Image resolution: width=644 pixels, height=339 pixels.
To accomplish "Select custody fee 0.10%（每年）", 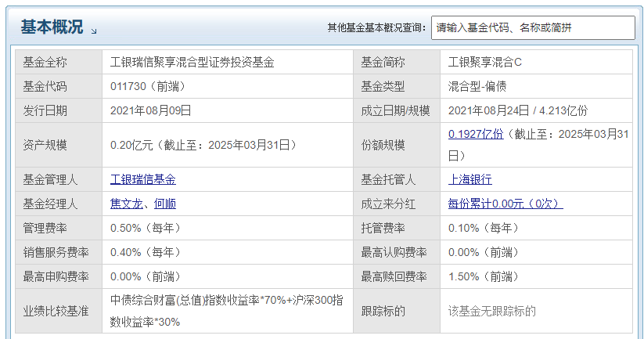I will coord(484,228).
